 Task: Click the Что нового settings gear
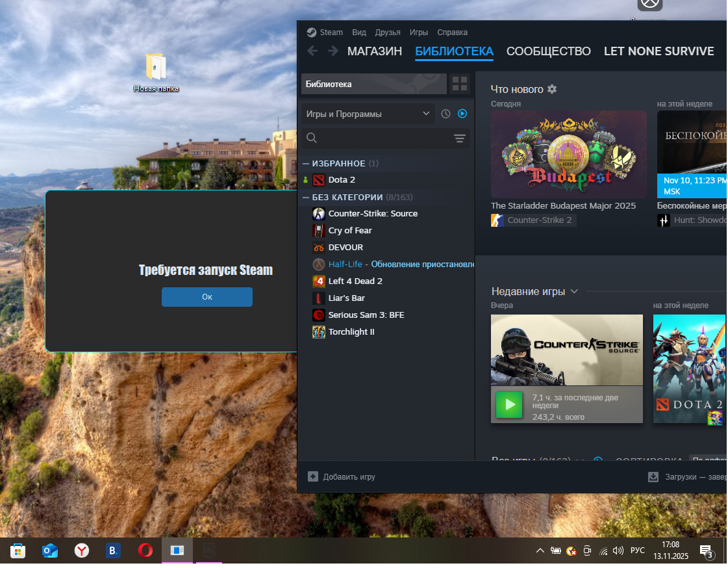click(x=552, y=89)
